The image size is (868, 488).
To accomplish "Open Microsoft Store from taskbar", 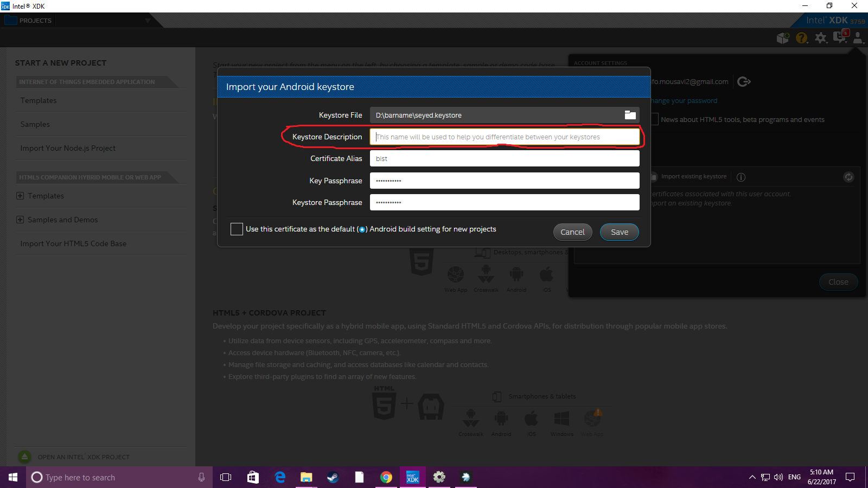I will (253, 477).
